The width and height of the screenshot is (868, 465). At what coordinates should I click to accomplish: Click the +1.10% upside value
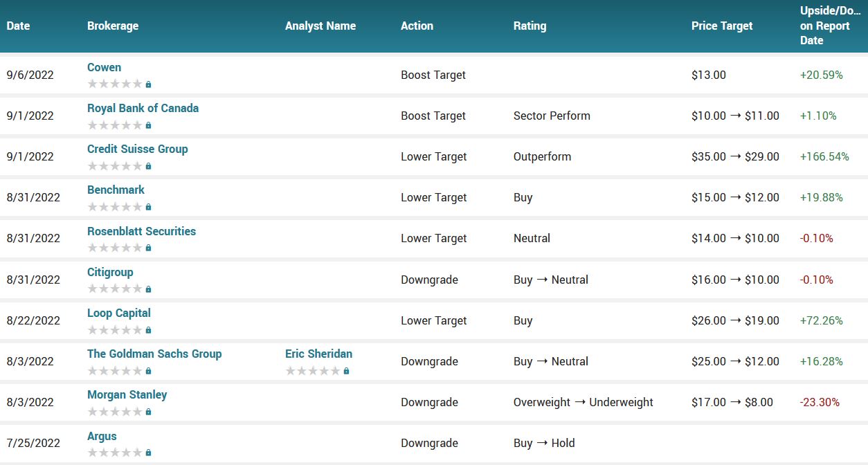[x=818, y=116]
